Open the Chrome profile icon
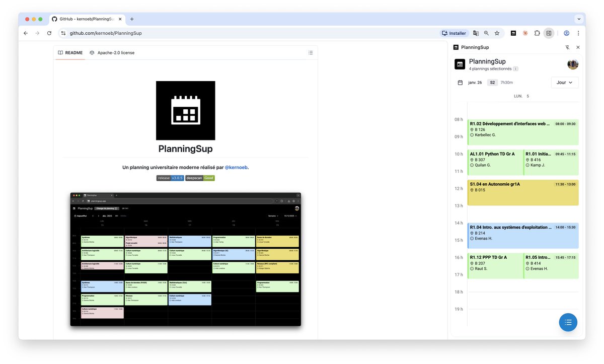The image size is (604, 364). point(566,33)
